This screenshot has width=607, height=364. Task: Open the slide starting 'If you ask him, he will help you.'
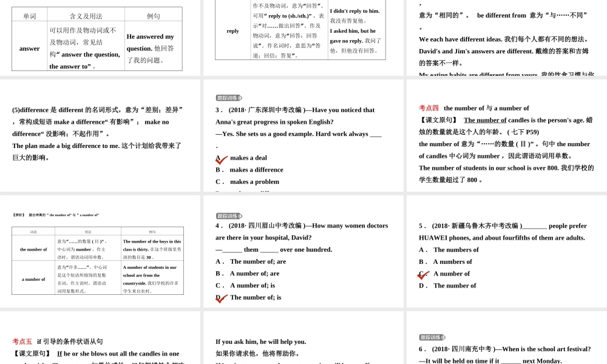[x=303, y=338]
